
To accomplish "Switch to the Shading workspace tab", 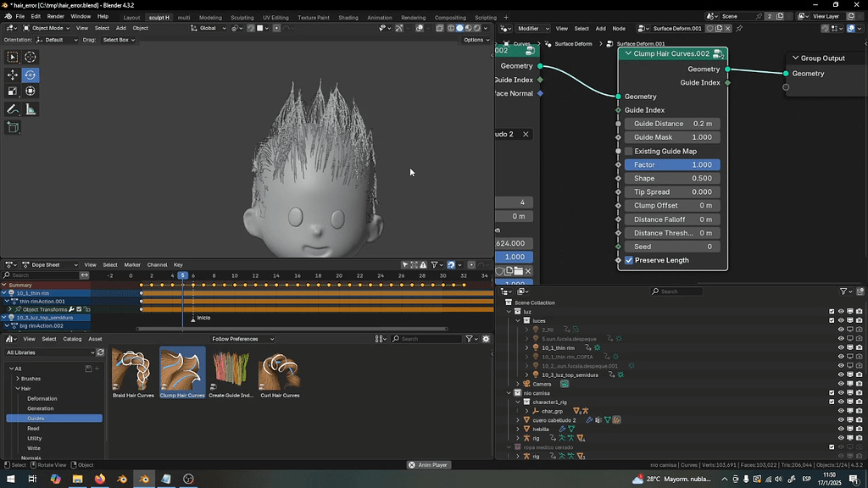I will click(348, 17).
